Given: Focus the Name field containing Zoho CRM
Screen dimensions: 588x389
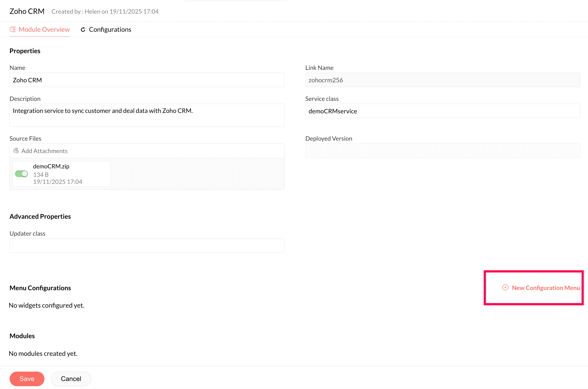Looking at the screenshot, I should coord(147,80).
